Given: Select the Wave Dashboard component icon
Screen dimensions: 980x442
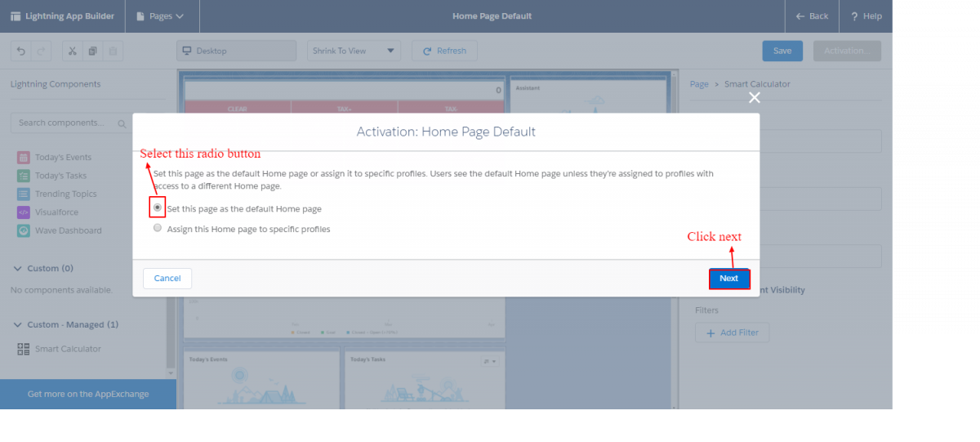Looking at the screenshot, I should tap(24, 230).
